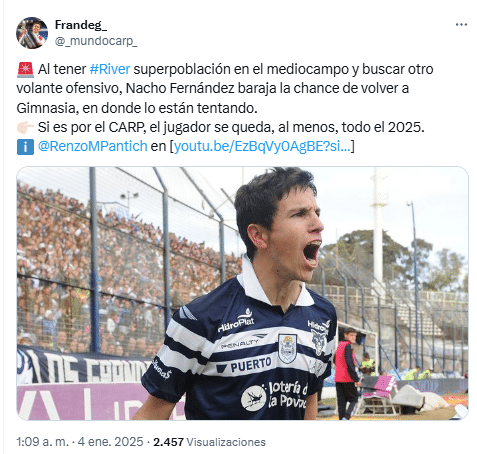Click the red siren emoji
This screenshot has width=477, height=454.
coord(25,70)
